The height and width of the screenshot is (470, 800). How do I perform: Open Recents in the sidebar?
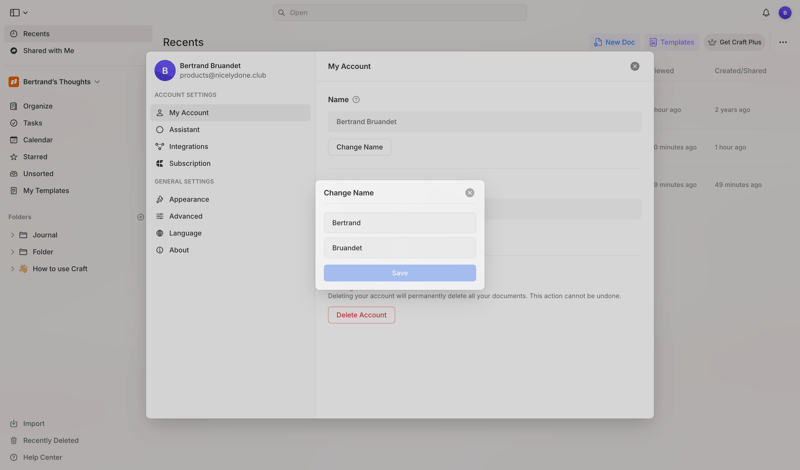78,34
